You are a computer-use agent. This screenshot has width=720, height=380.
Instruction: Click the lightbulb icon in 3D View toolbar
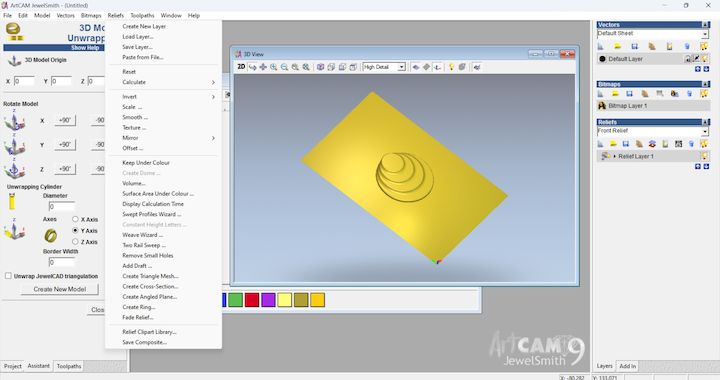click(x=451, y=67)
